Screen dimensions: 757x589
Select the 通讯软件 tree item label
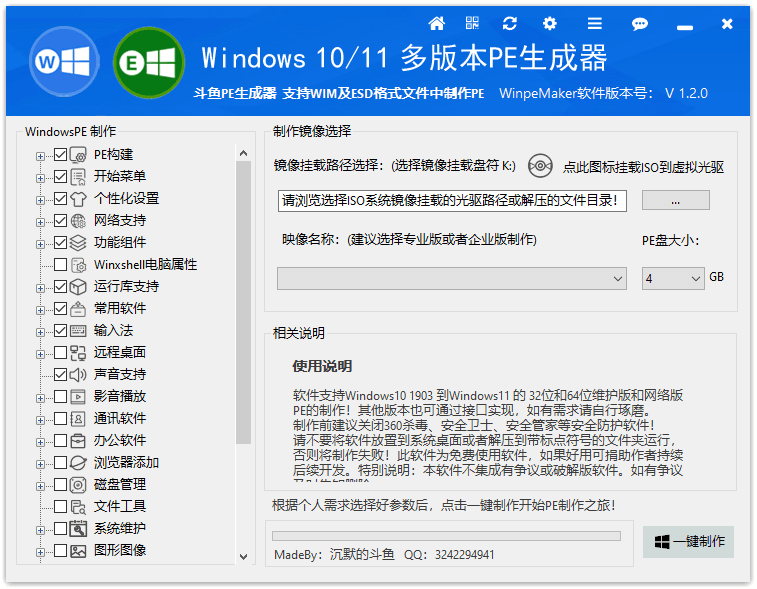pos(120,419)
